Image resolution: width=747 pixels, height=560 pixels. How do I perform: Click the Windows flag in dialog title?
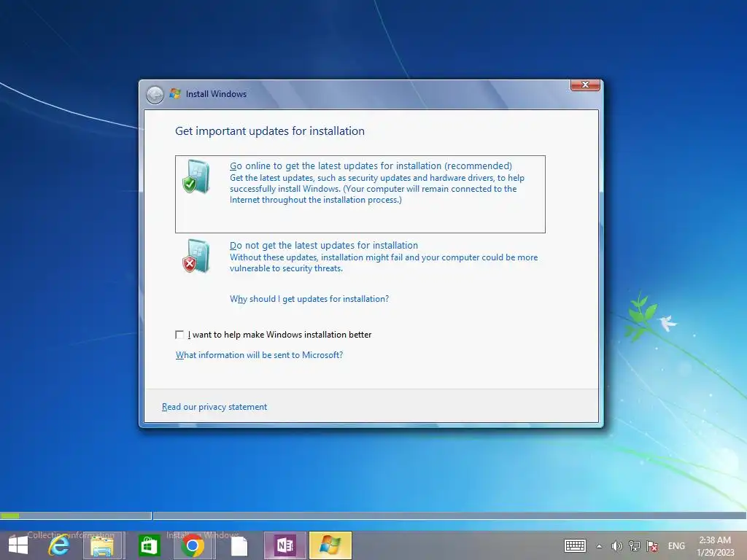click(x=175, y=94)
